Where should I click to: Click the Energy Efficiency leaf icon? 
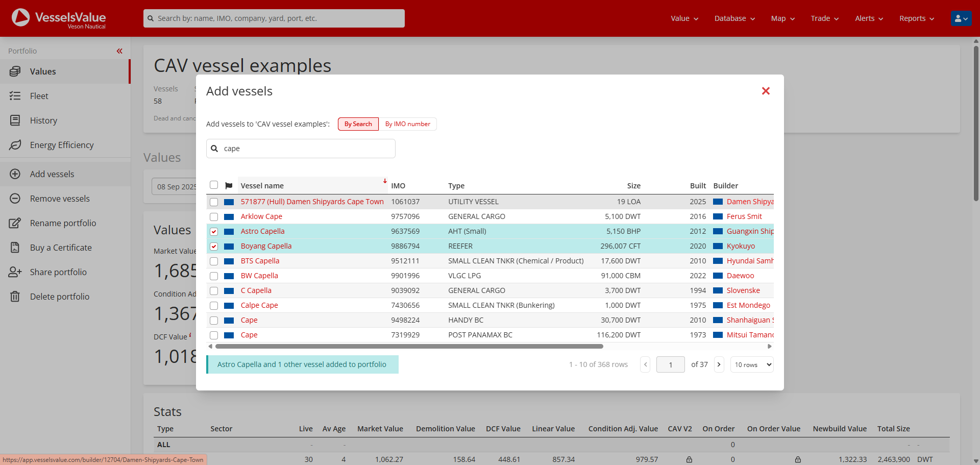[15, 145]
